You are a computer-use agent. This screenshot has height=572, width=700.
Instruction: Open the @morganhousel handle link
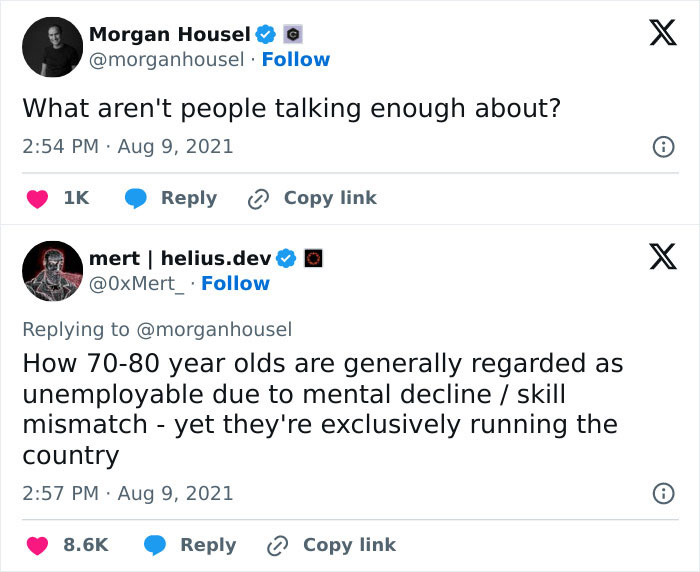[166, 60]
